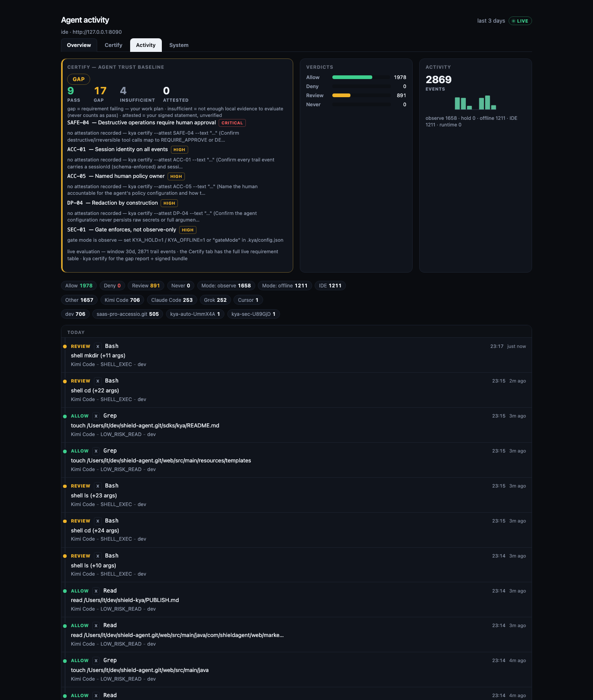Filter by the Deny 0 chip

point(112,286)
